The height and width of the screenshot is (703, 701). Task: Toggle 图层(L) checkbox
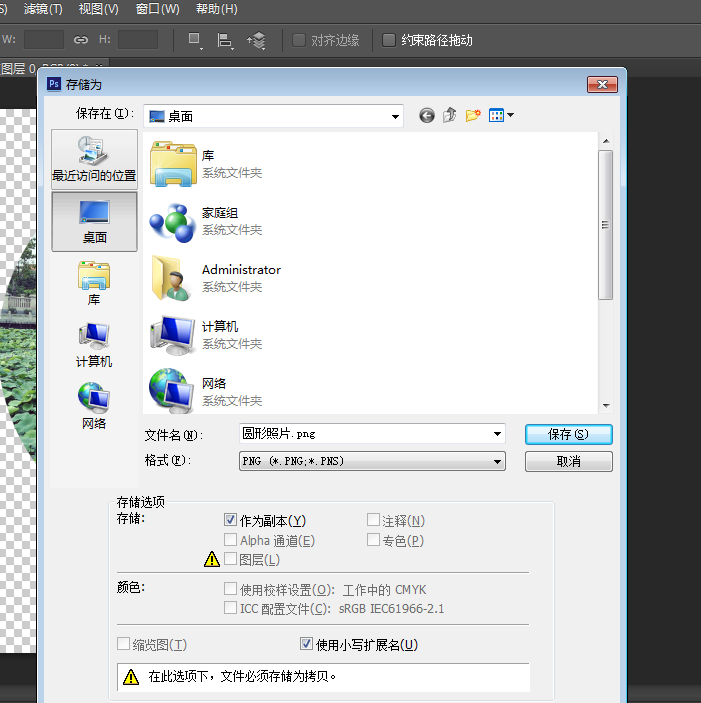pyautogui.click(x=230, y=559)
